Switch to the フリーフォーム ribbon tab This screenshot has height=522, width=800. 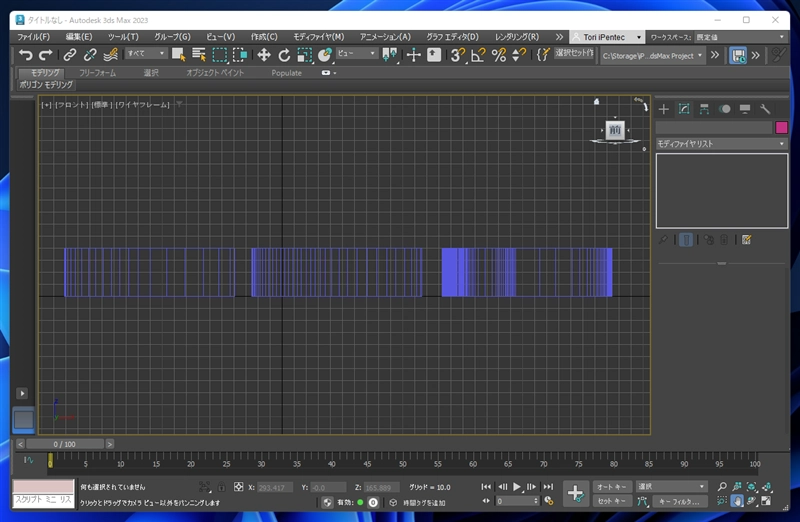pos(97,73)
